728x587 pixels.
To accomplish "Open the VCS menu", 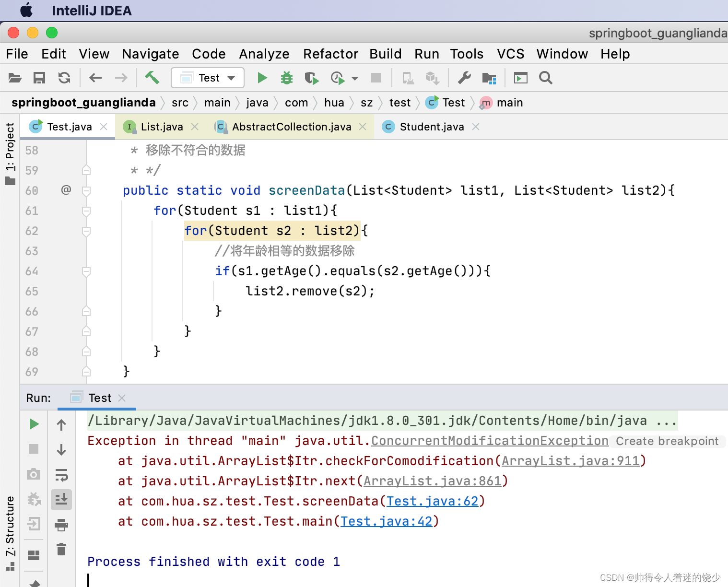I will pyautogui.click(x=510, y=54).
